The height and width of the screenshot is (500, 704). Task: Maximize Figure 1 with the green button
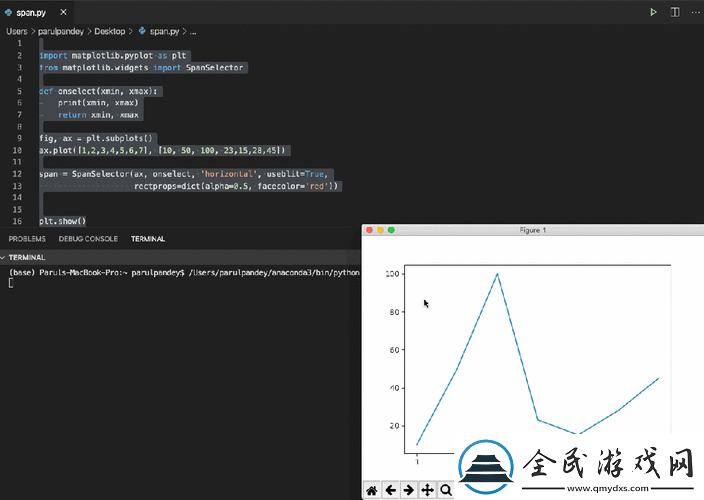(391, 230)
